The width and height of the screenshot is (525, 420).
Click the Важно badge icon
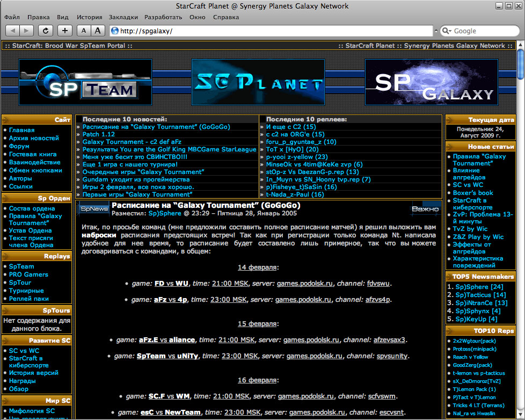click(425, 209)
